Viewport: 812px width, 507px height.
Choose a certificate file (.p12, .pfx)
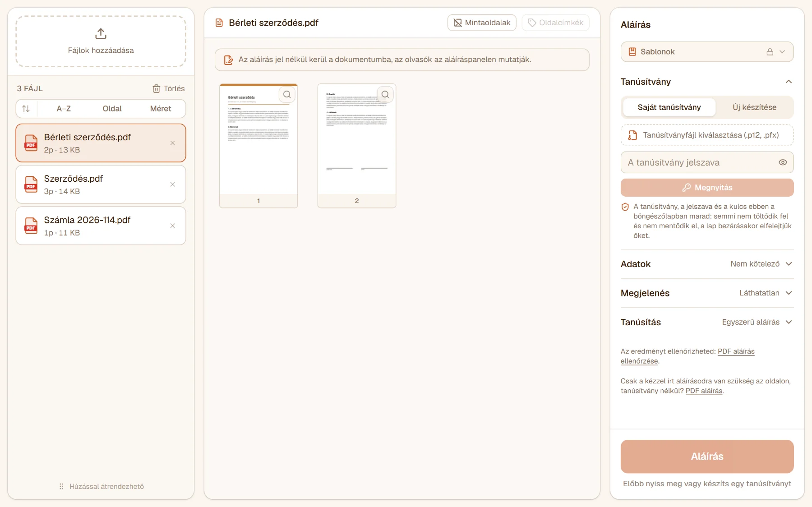pos(707,135)
